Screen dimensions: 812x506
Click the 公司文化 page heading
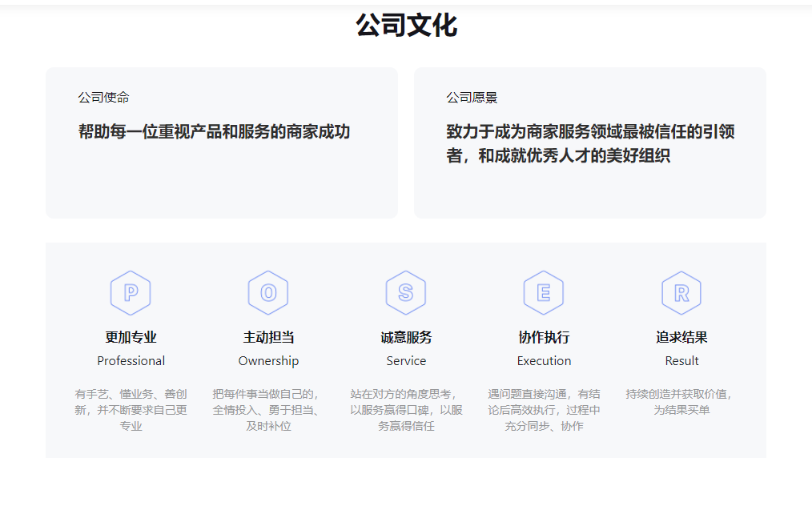[406, 26]
